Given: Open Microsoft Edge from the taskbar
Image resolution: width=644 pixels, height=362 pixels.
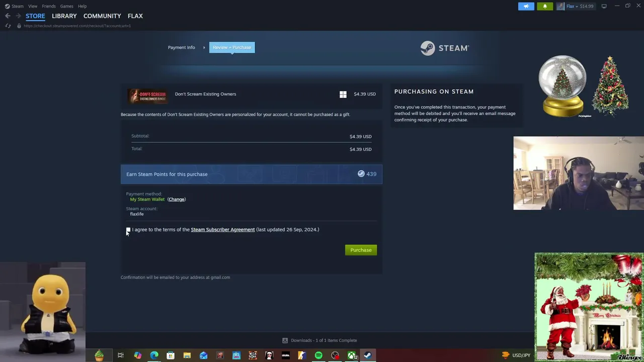Looking at the screenshot, I should (154, 355).
